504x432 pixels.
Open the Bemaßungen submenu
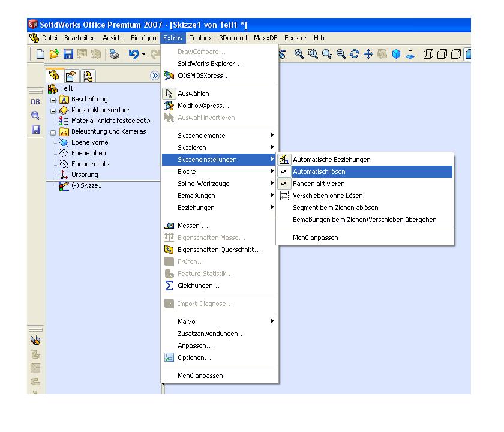[x=220, y=196]
